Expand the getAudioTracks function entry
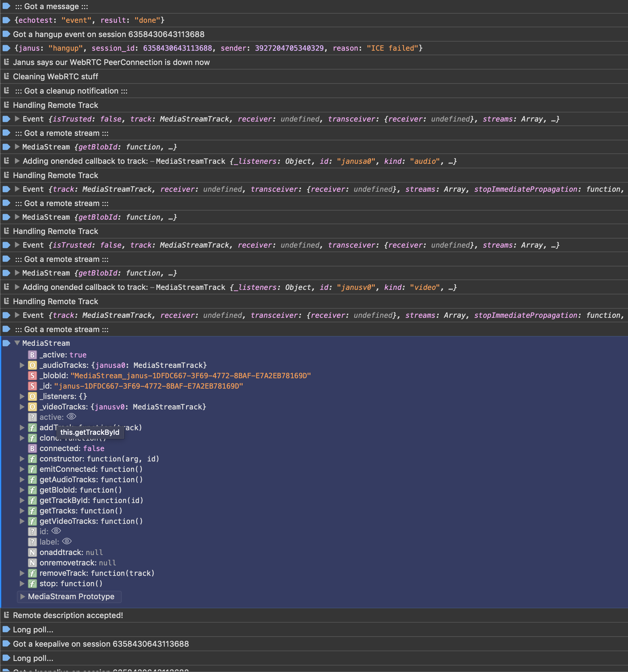 (x=22, y=480)
